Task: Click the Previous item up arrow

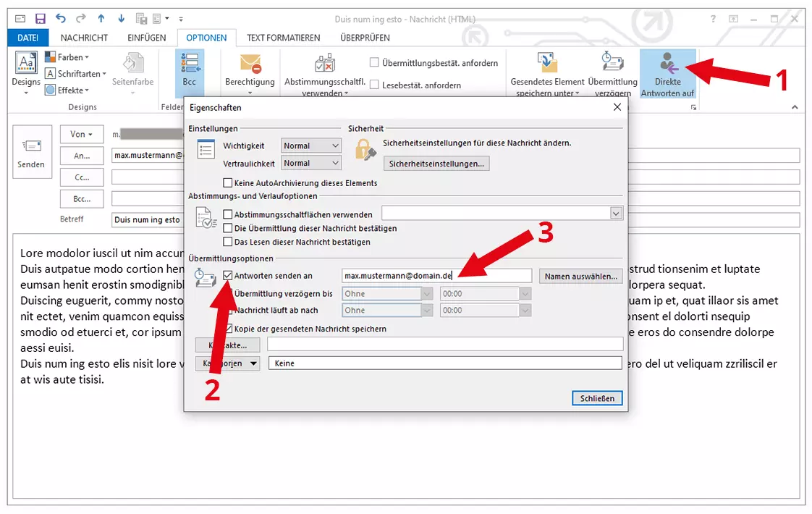Action: (101, 19)
